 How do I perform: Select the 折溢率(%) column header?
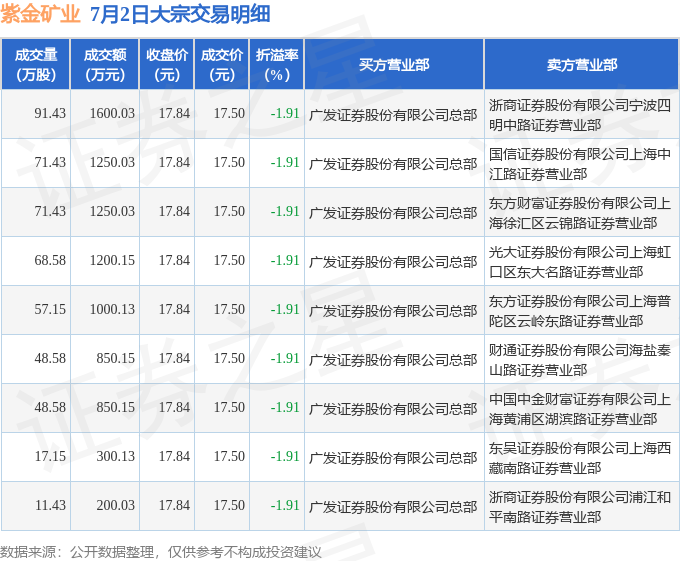277,65
